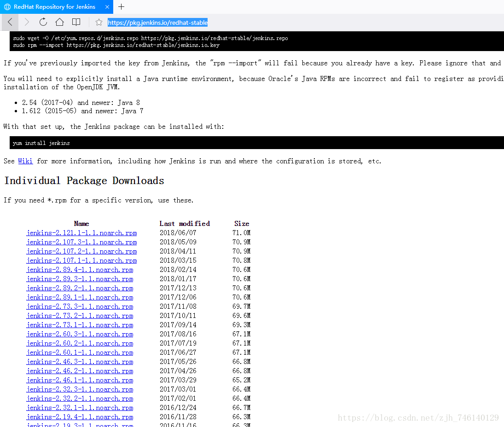
Task: Download jenkins-2.46.3-1.1.noarch.rpm
Action: click(80, 362)
